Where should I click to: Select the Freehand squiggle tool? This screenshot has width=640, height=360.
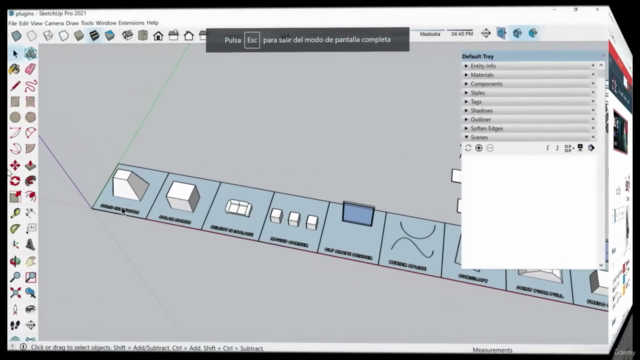pos(30,86)
